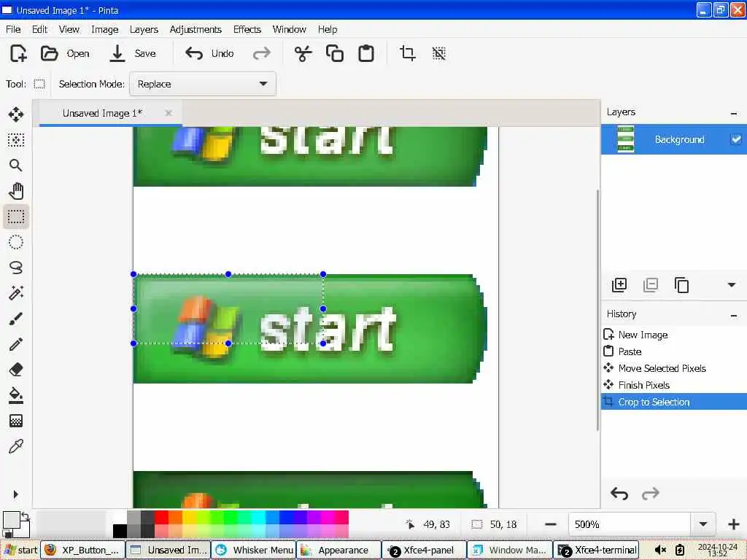Click history panel undo arrow

pyautogui.click(x=619, y=494)
